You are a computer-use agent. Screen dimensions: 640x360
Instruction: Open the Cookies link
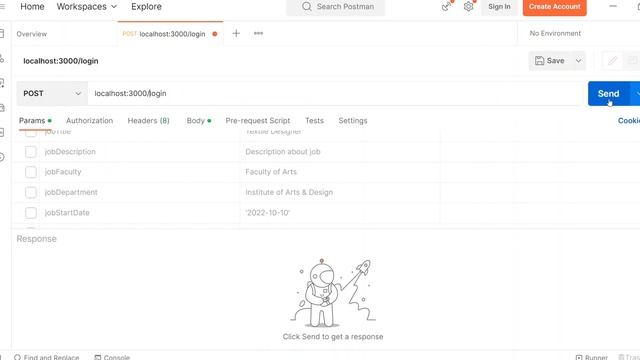pyautogui.click(x=629, y=121)
